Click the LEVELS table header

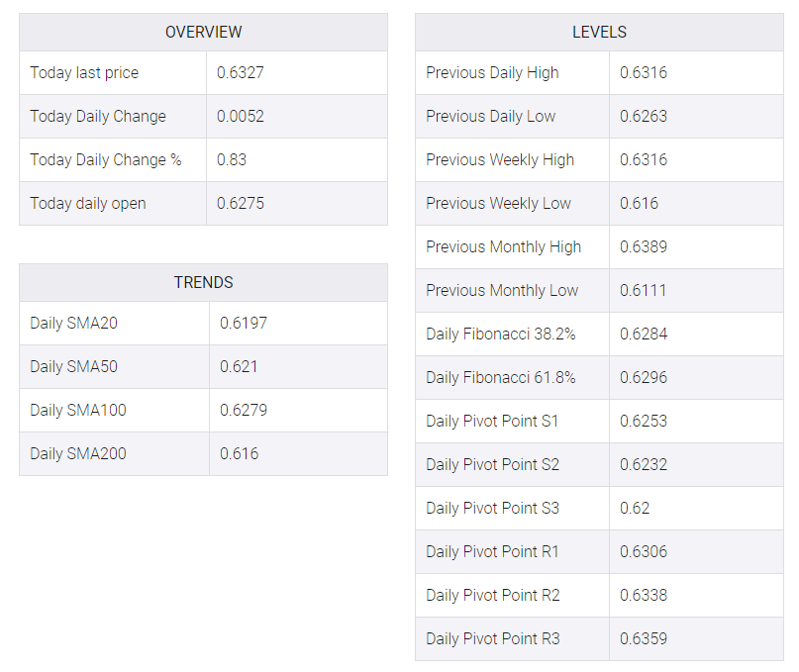(x=599, y=32)
